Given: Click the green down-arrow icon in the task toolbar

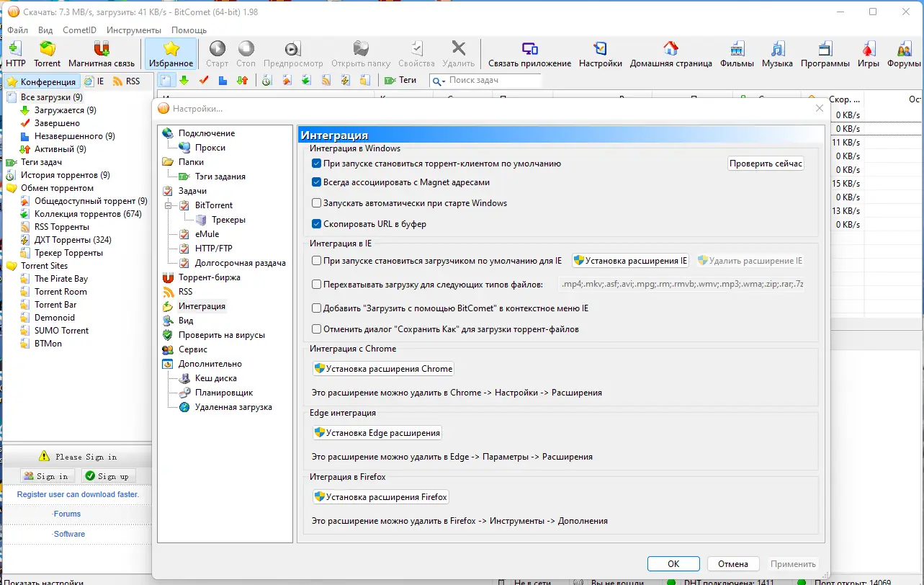Looking at the screenshot, I should pos(184,81).
